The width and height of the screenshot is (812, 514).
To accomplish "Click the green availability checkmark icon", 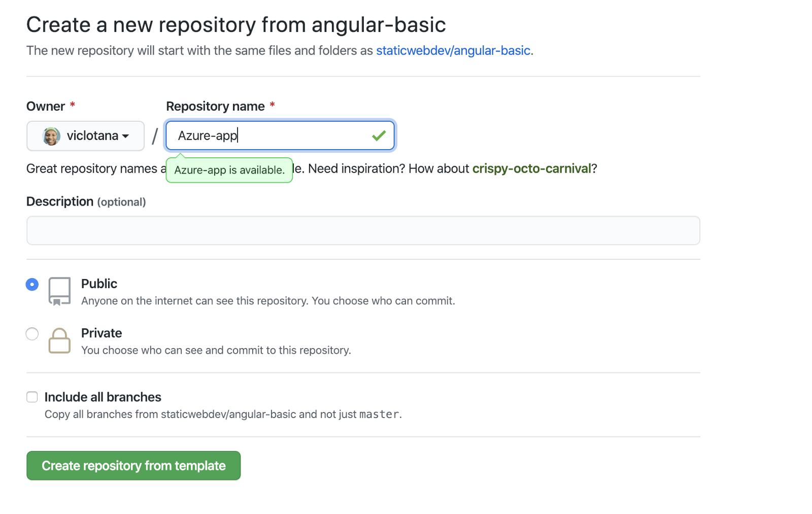I will click(x=379, y=135).
